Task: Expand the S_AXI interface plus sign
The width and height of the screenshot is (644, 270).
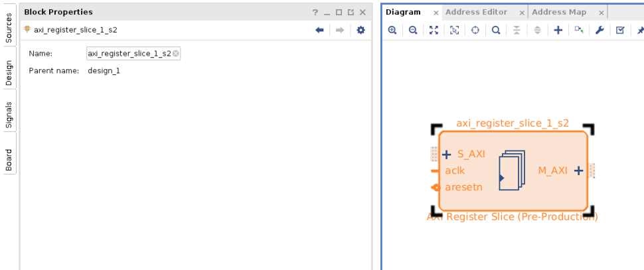Action: click(x=447, y=155)
